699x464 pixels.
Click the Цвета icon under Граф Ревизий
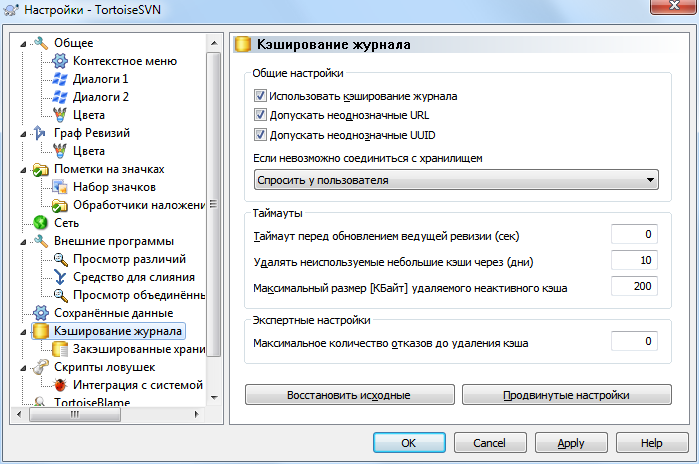60,151
